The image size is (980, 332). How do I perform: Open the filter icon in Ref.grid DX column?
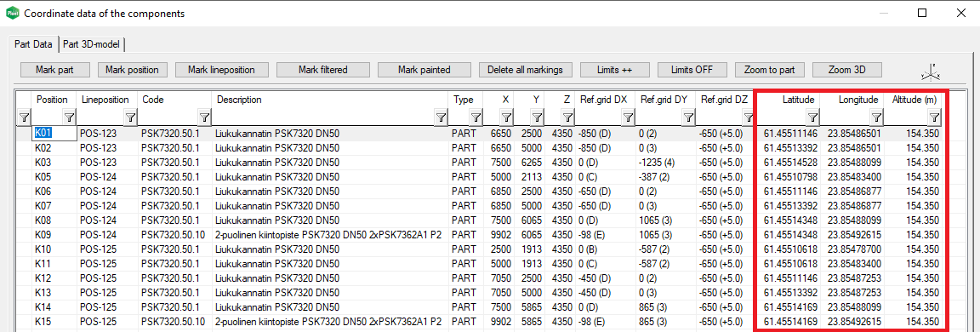point(628,117)
